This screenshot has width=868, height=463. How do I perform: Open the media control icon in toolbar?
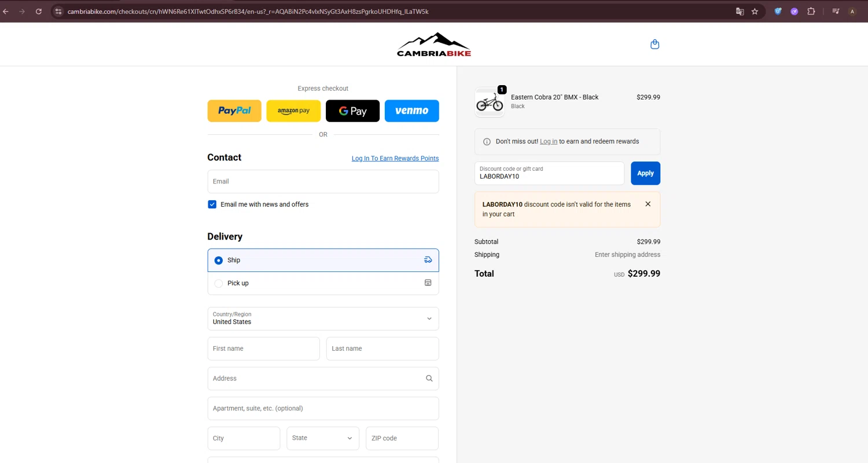pyautogui.click(x=836, y=11)
